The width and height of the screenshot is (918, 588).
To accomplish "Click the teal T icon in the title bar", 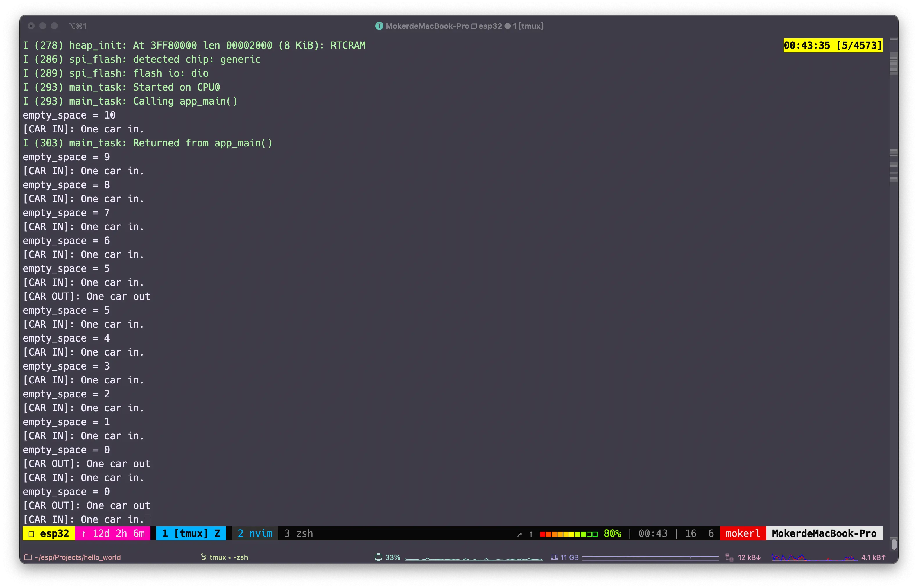I will click(x=379, y=26).
